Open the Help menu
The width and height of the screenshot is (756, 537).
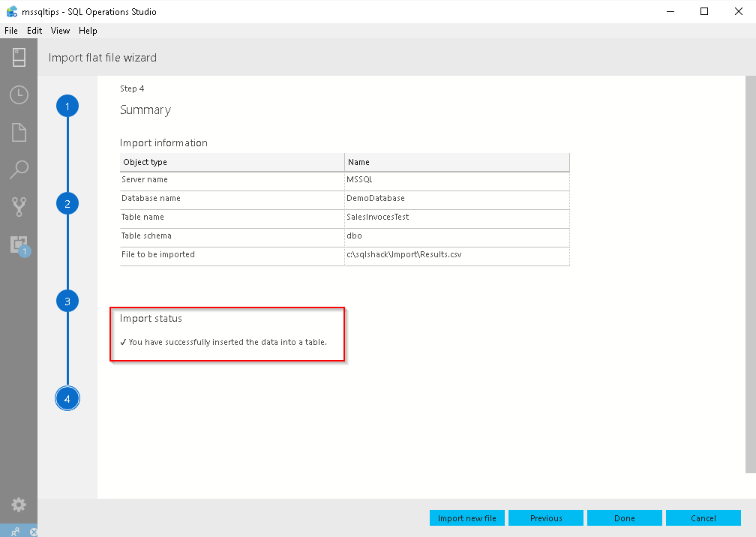pyautogui.click(x=88, y=31)
